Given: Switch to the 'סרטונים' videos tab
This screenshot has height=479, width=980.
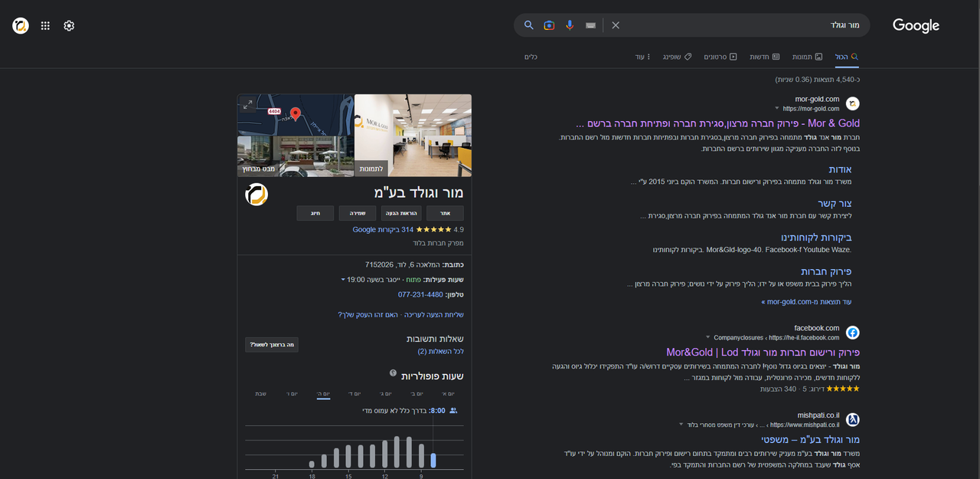Looking at the screenshot, I should point(720,57).
